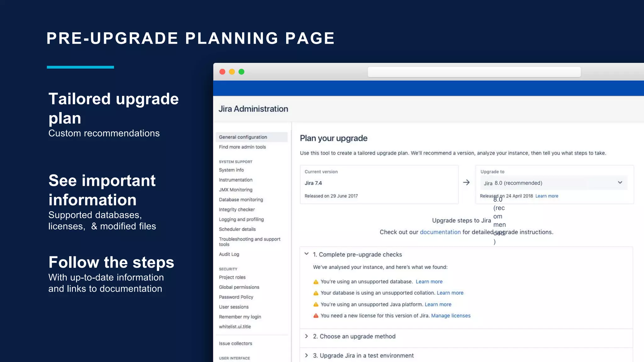
Task: Click the arrow between current and upgrade version
Action: coord(466,183)
